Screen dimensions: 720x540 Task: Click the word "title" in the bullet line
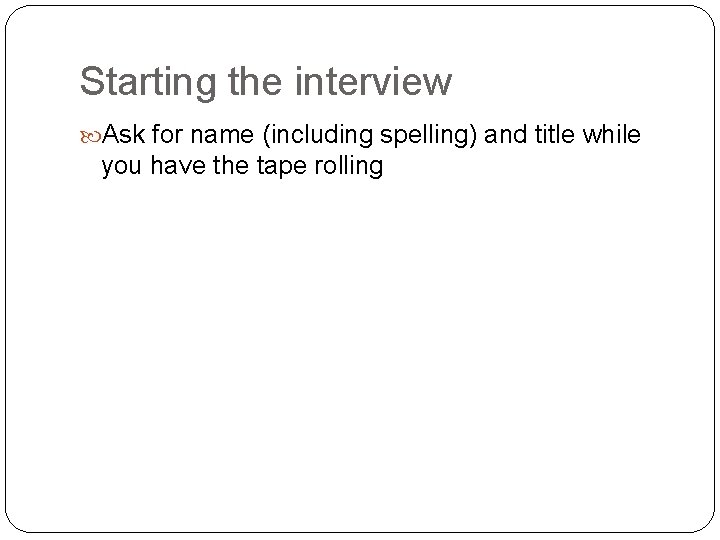pos(555,135)
